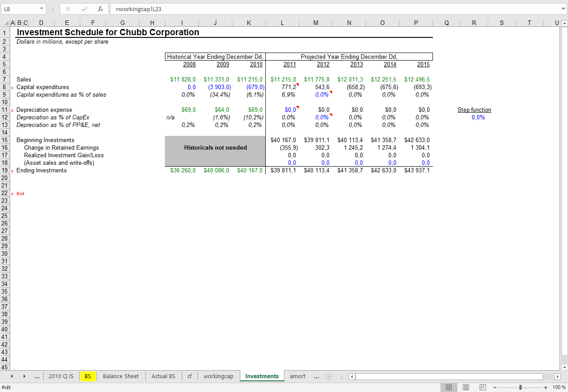Select 2010 Depreciation as % of CapEx (10,2%)
The height and width of the screenshot is (392, 568).
click(x=249, y=117)
